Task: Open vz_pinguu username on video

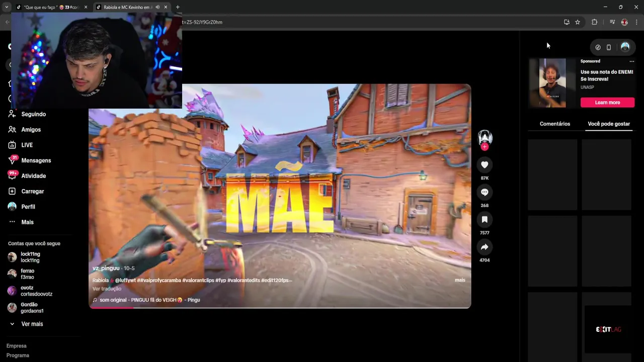Action: (x=106, y=268)
